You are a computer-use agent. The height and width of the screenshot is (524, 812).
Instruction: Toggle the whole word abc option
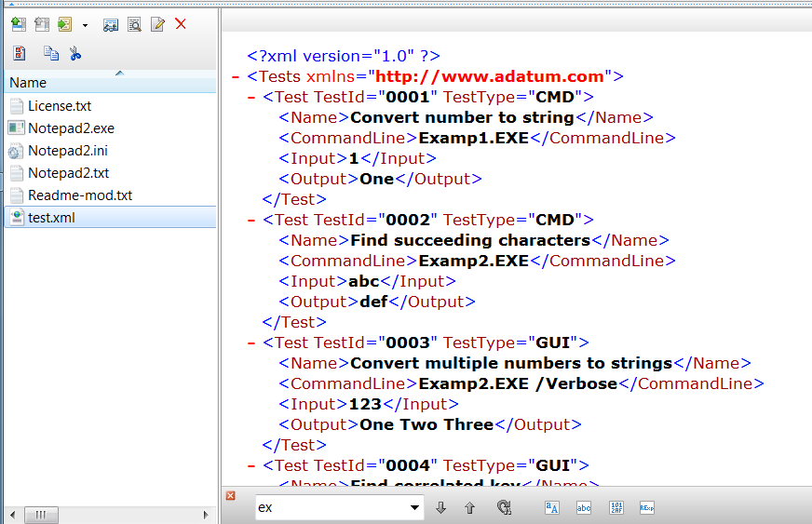tap(584, 507)
